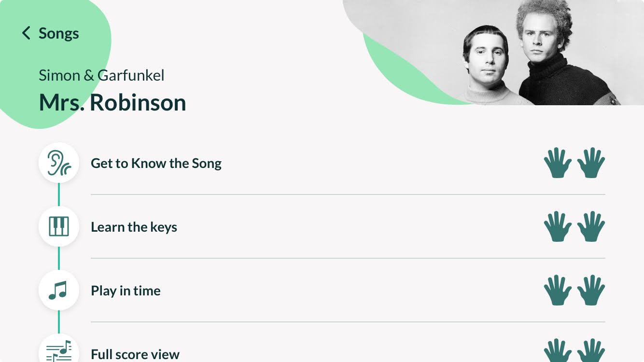Click the sheet music icon for Full score view
Image resolution: width=644 pixels, height=362 pixels.
(x=59, y=350)
